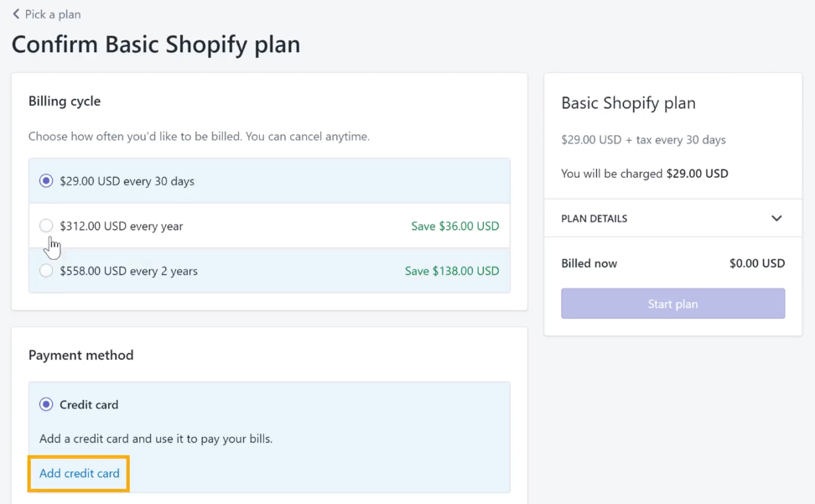Viewport: 815px width, 504px height.
Task: Click the 'Credit card' label text
Action: tap(89, 404)
